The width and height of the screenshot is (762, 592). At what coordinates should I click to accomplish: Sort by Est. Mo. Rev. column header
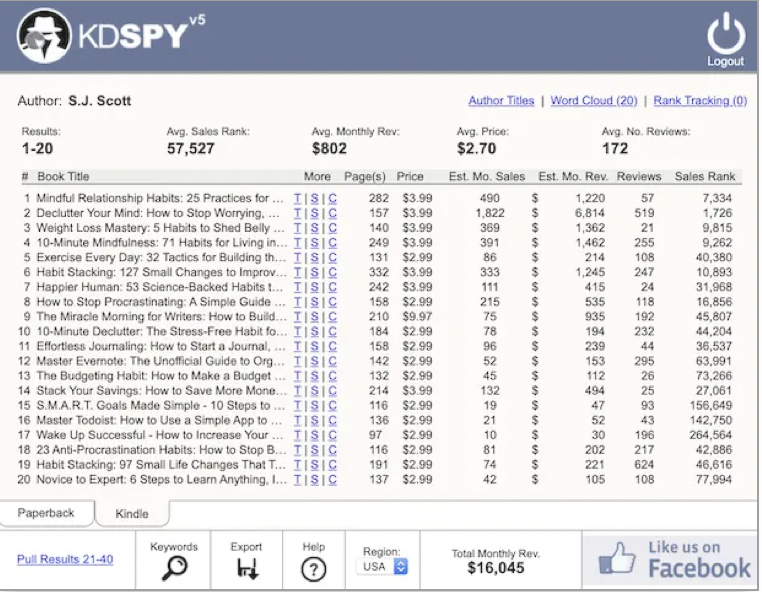[x=573, y=176]
